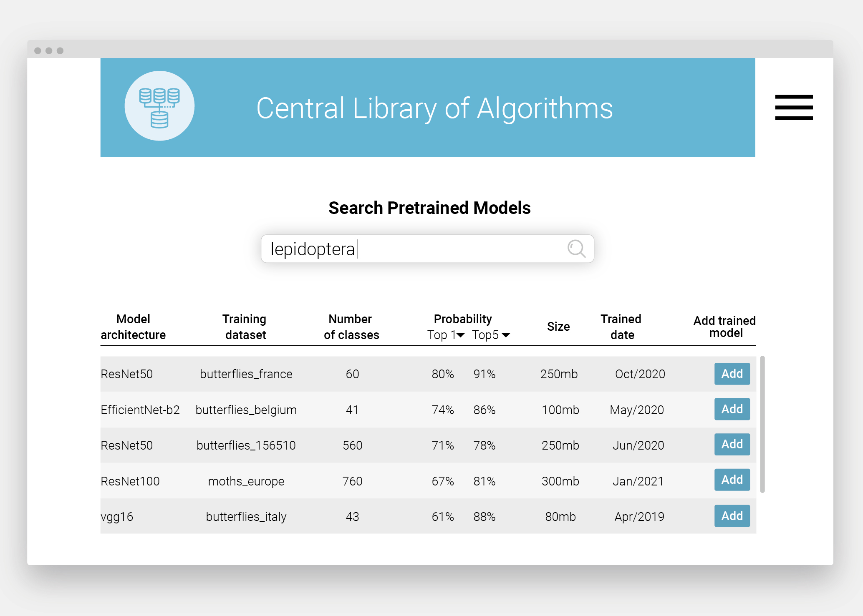Add the ResNet100 moths_europe model

click(x=732, y=480)
